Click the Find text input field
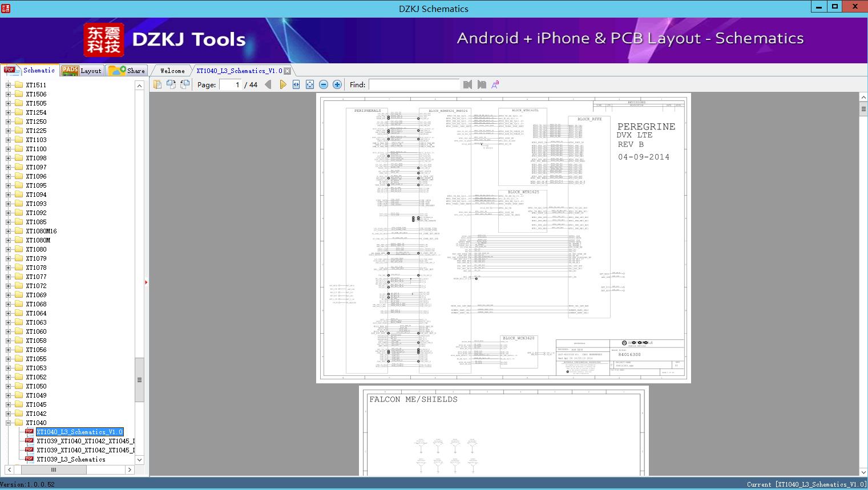Screen dimensions: 868x490 pyautogui.click(x=414, y=84)
